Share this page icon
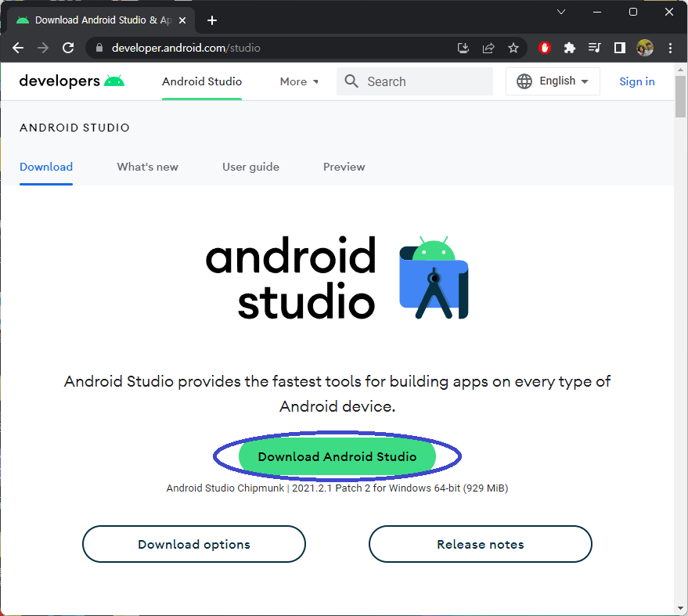The width and height of the screenshot is (688, 616). [x=488, y=48]
